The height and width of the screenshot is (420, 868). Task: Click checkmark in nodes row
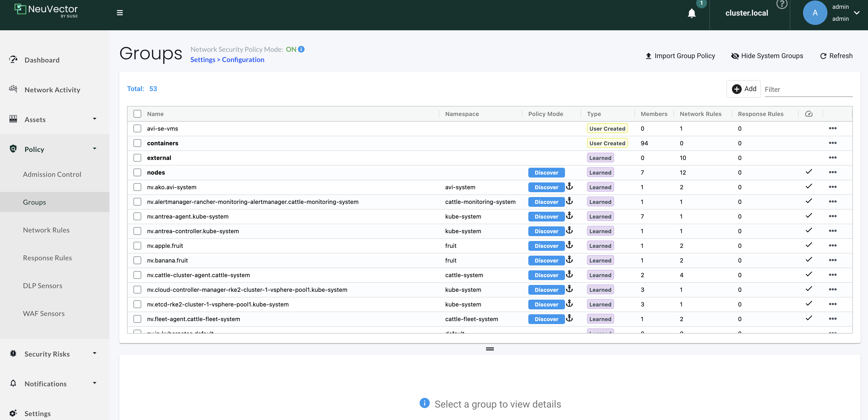pos(809,172)
